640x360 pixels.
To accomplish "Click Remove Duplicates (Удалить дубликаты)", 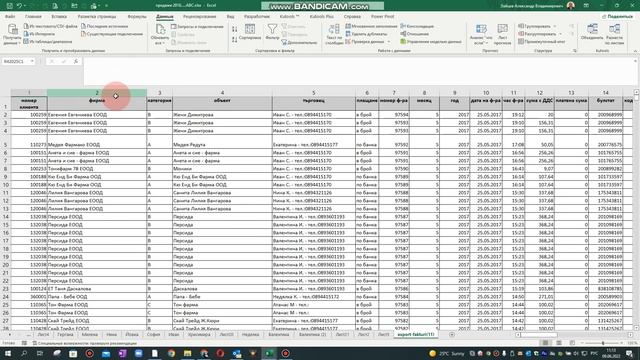I will click(366, 34).
